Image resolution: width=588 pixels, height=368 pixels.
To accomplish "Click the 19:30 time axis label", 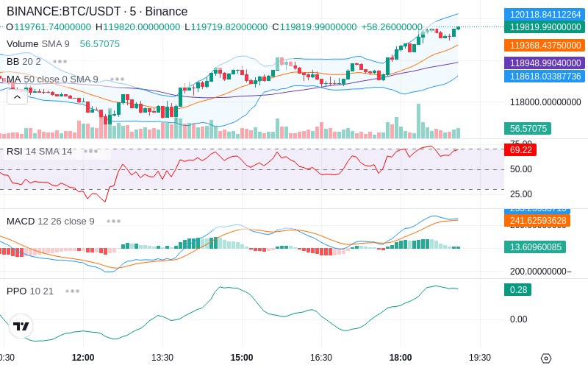I will point(480,358).
